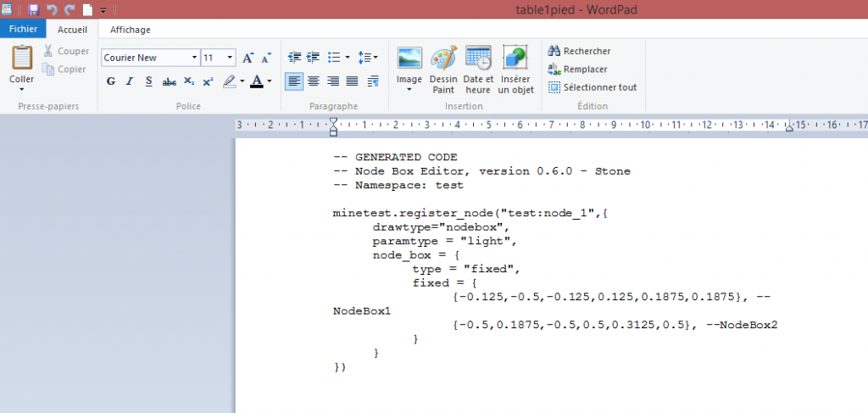Screen dimensions: 868x413
Task: Click the text '-- Namespace: test'
Action: click(398, 186)
